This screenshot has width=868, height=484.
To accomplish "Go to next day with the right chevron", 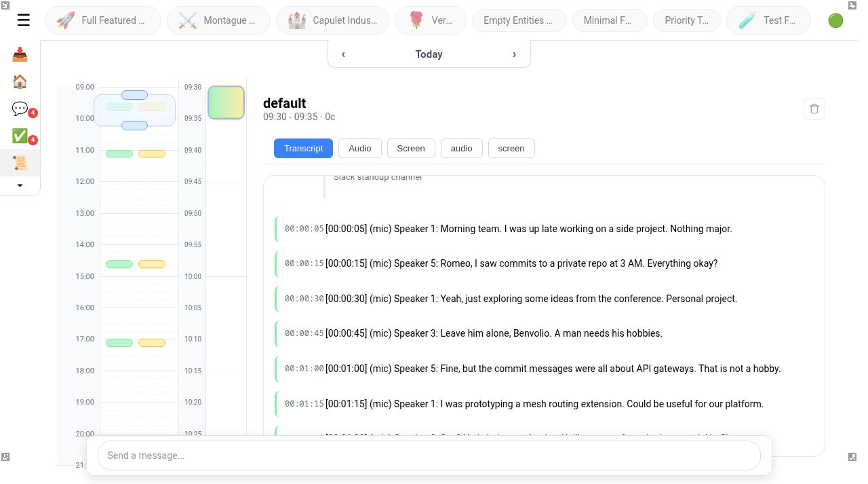I will (515, 54).
